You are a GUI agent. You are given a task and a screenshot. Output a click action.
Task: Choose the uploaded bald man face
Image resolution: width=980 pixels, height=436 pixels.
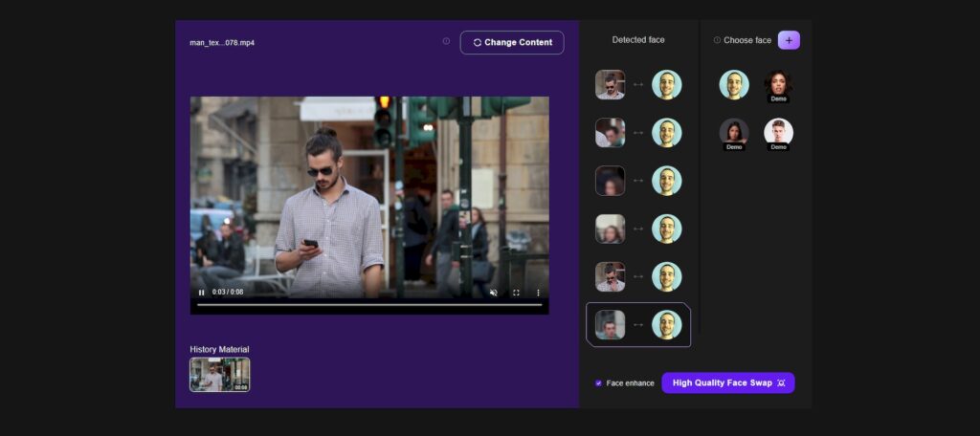coord(734,84)
